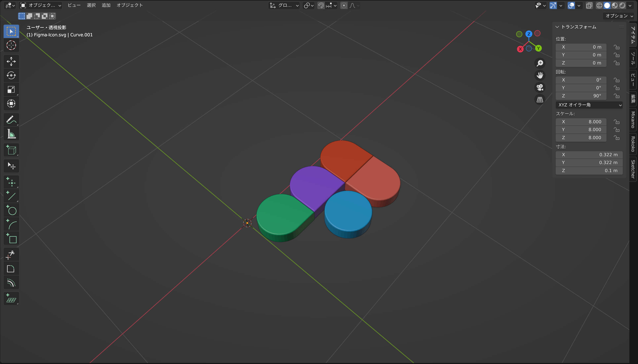Toggle lock for scale Y
Image resolution: width=638 pixels, height=364 pixels.
coord(617,130)
